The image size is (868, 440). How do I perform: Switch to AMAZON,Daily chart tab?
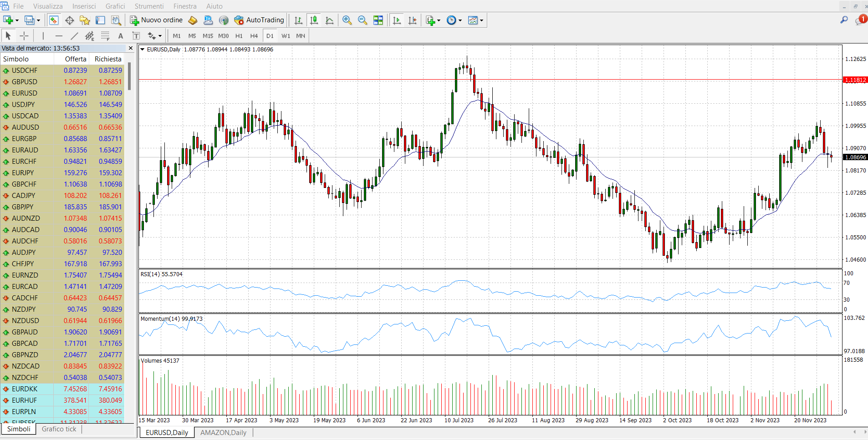pos(223,433)
